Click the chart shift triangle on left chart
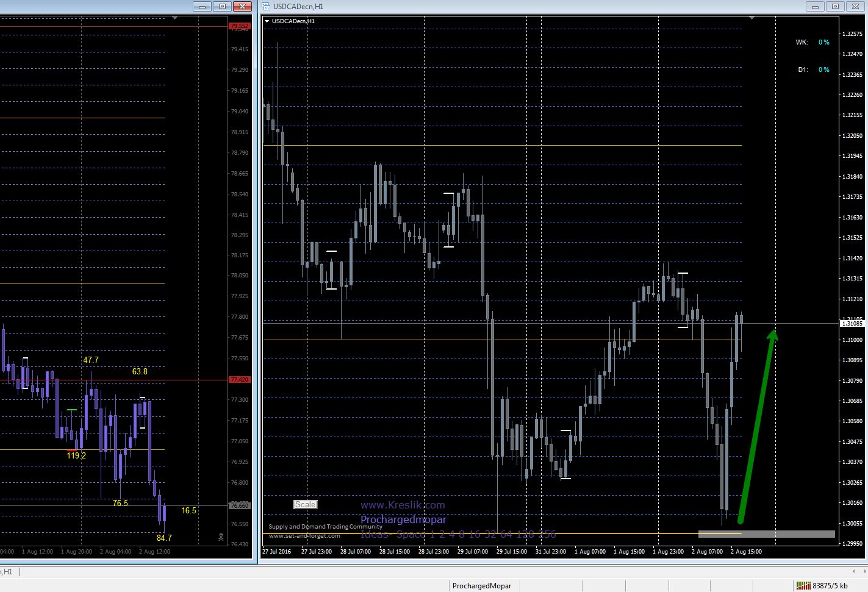The height and width of the screenshot is (592, 868). (175, 18)
